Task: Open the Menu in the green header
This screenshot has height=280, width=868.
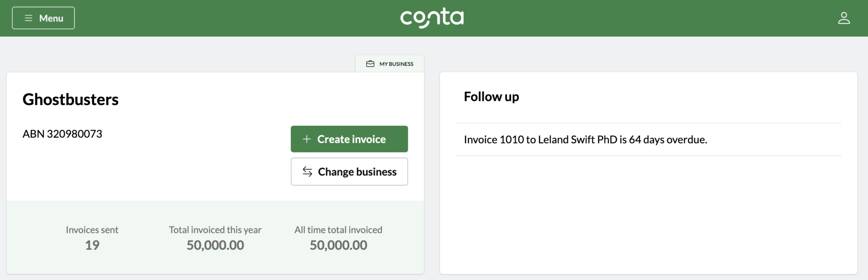Action: tap(43, 18)
